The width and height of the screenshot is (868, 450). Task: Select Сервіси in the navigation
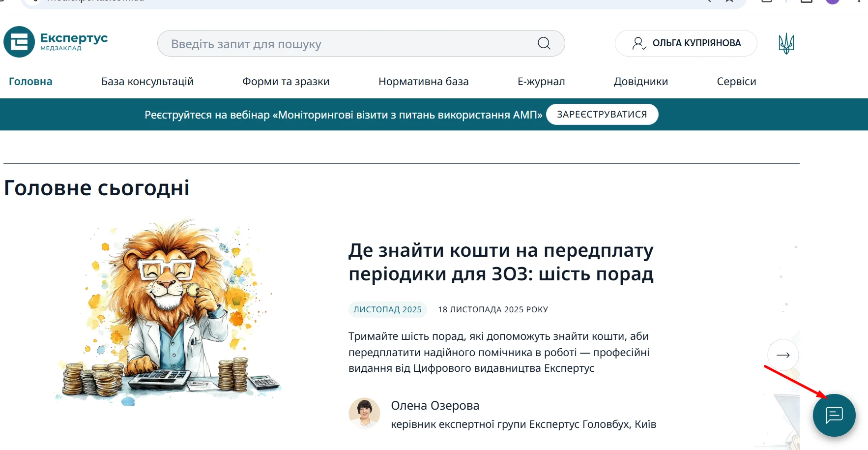point(736,81)
